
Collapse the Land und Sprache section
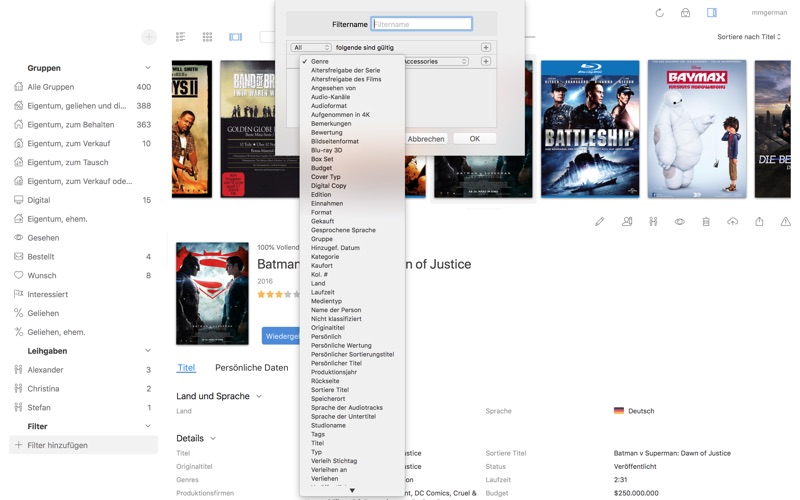tap(259, 396)
